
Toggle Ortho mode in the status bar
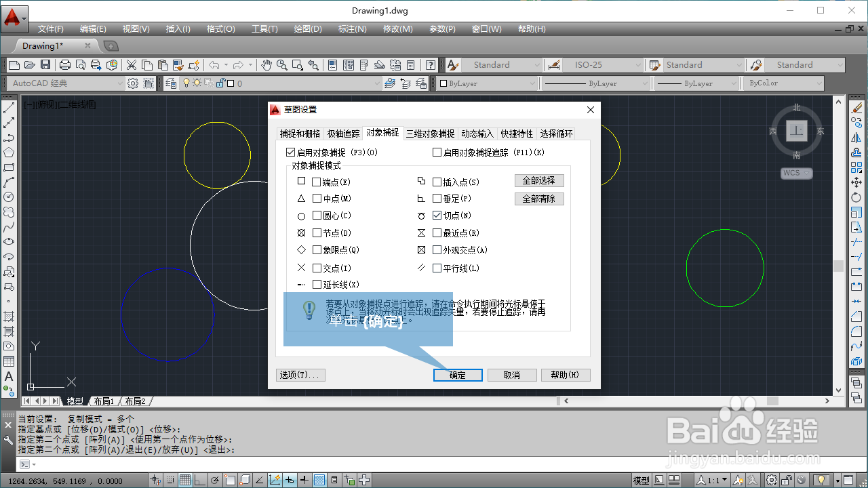coord(200,481)
